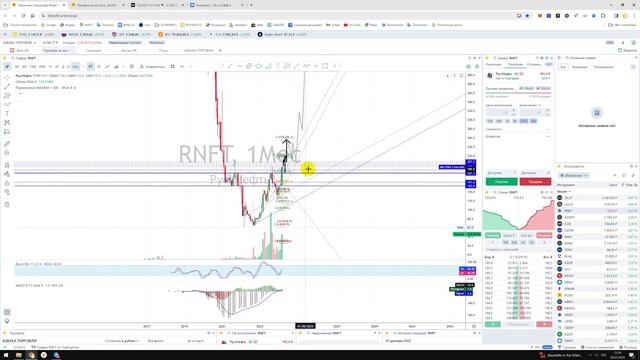The width and height of the screenshot is (640, 360).
Task: Click the red Sell button in order panel
Action: coord(535,182)
